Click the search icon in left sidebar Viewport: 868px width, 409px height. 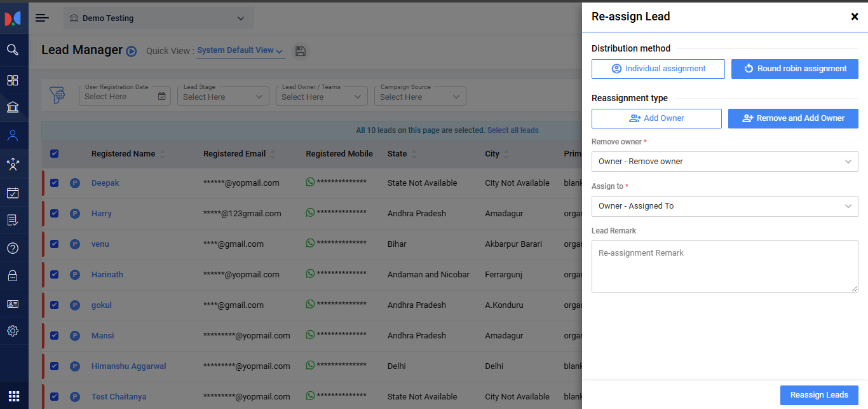13,50
